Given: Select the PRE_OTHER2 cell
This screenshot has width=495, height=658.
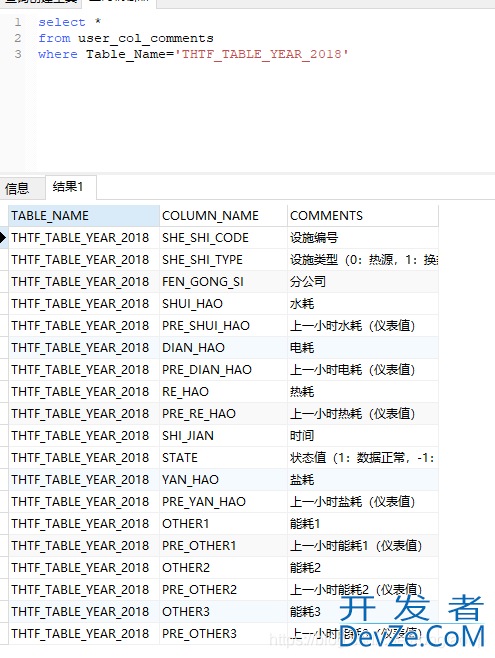Looking at the screenshot, I should [x=223, y=590].
